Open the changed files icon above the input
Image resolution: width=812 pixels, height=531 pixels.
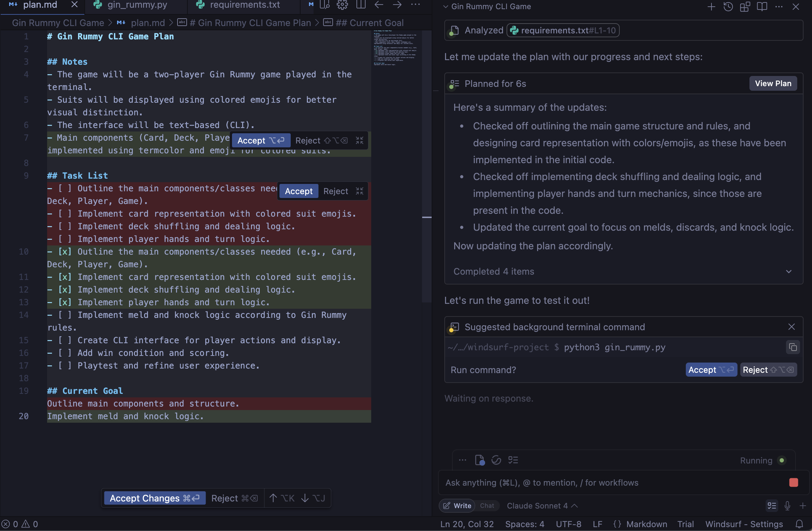[x=480, y=460]
